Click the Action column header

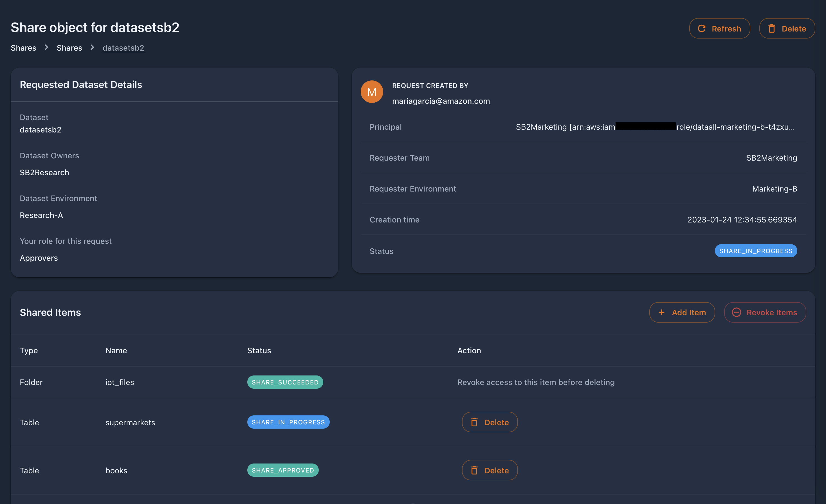(x=469, y=350)
